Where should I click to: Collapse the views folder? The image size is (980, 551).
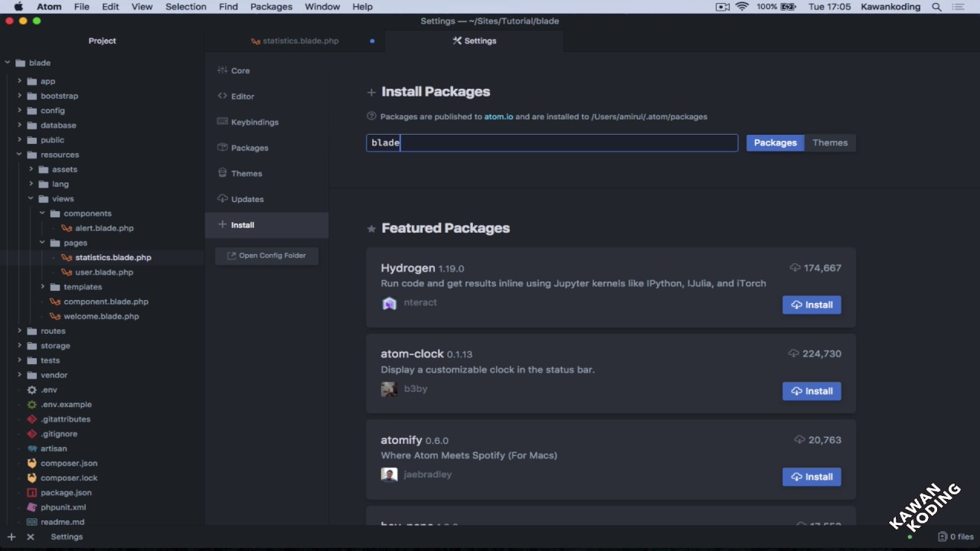(31, 199)
